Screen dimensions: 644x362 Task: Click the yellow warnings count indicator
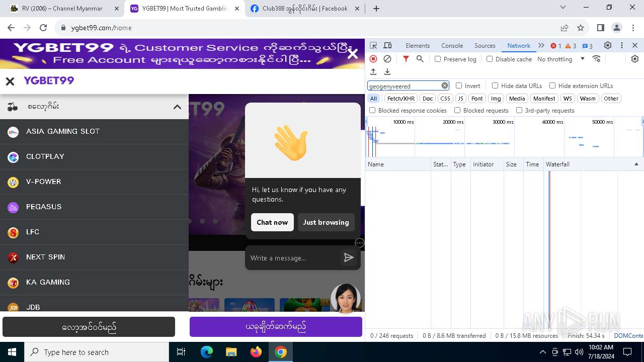pos(571,46)
